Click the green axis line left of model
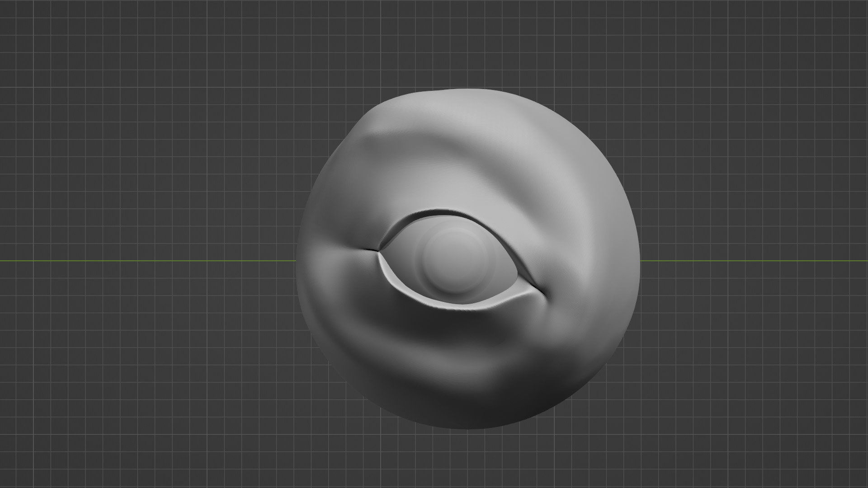 [136, 261]
